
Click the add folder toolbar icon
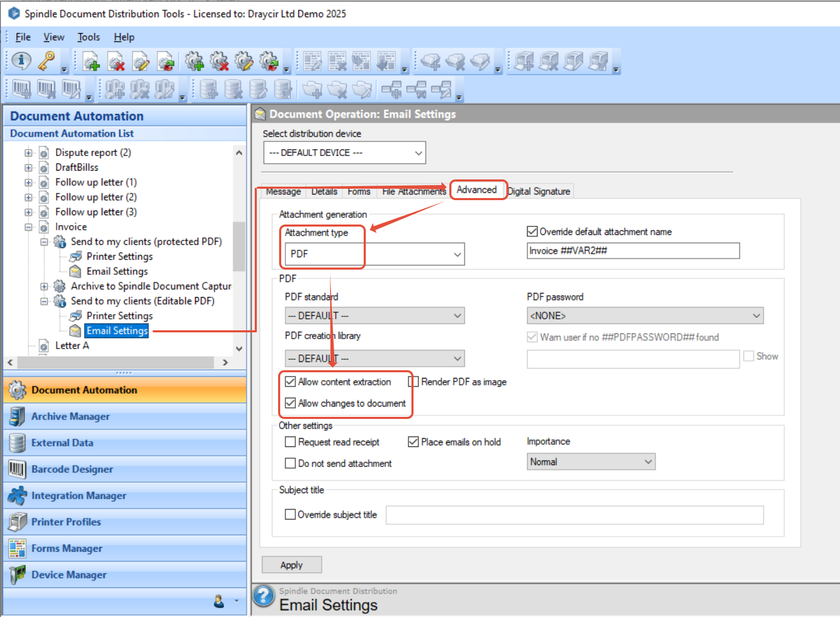point(312,89)
